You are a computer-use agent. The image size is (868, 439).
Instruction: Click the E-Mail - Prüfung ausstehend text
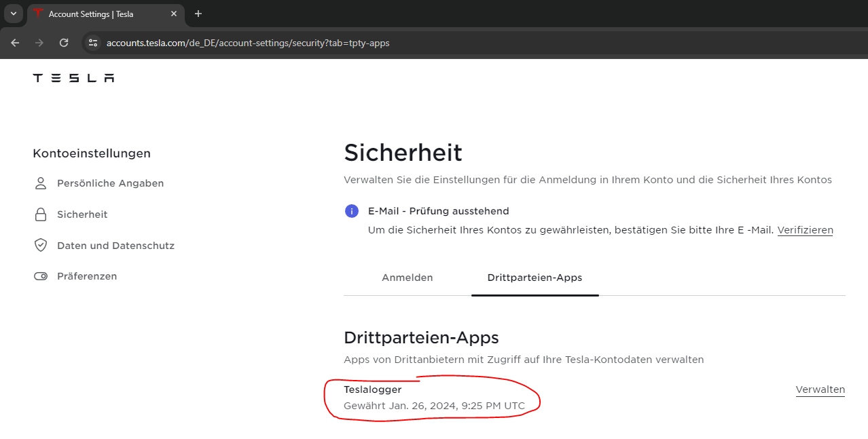(x=439, y=211)
